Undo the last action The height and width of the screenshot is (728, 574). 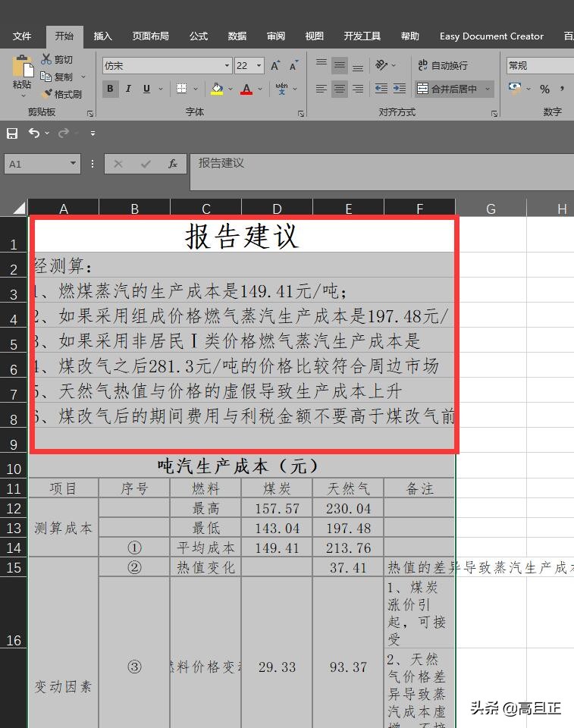click(x=34, y=133)
